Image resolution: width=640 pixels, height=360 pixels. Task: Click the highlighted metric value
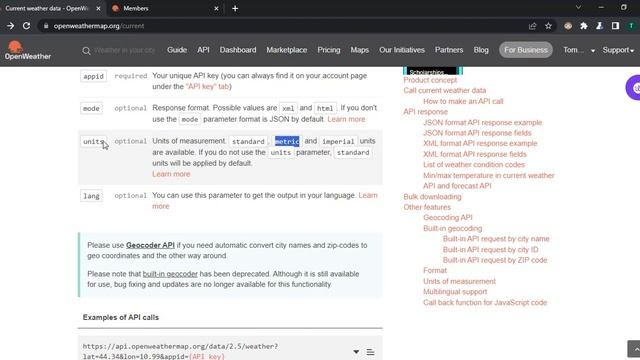287,141
